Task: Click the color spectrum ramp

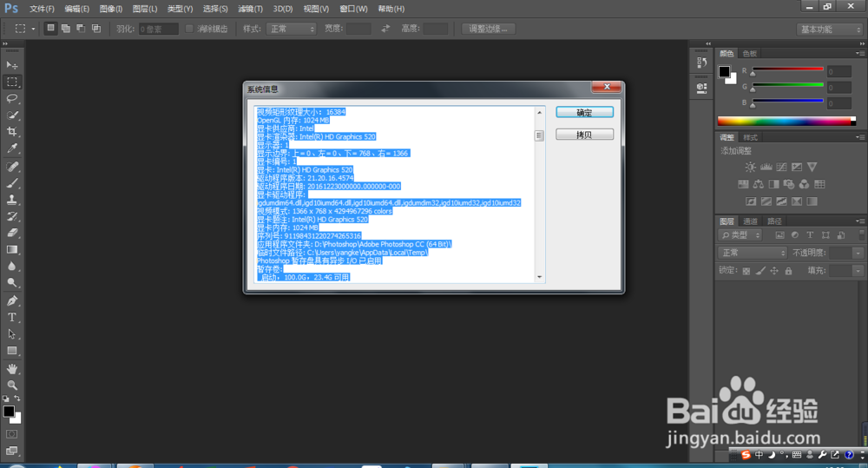Action: tap(786, 122)
